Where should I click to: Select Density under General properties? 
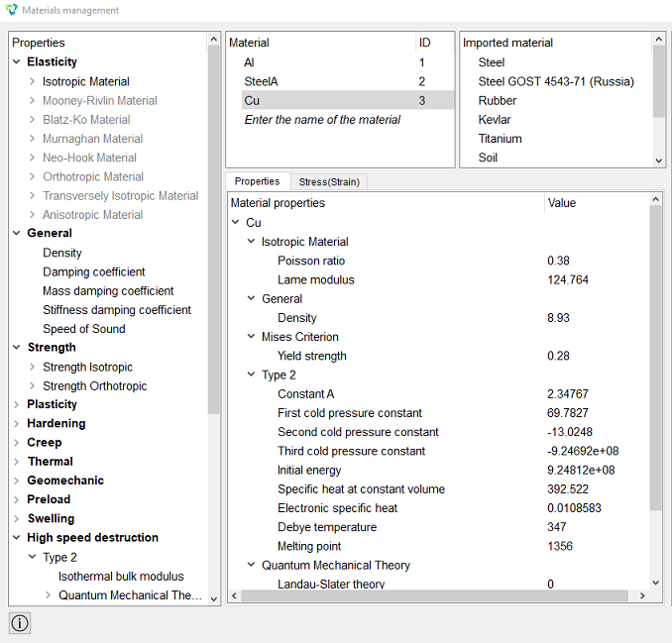[62, 253]
